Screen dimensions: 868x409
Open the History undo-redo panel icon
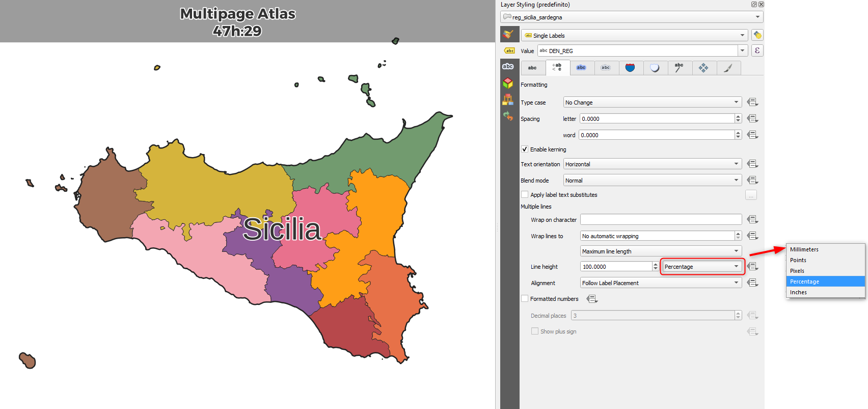508,116
